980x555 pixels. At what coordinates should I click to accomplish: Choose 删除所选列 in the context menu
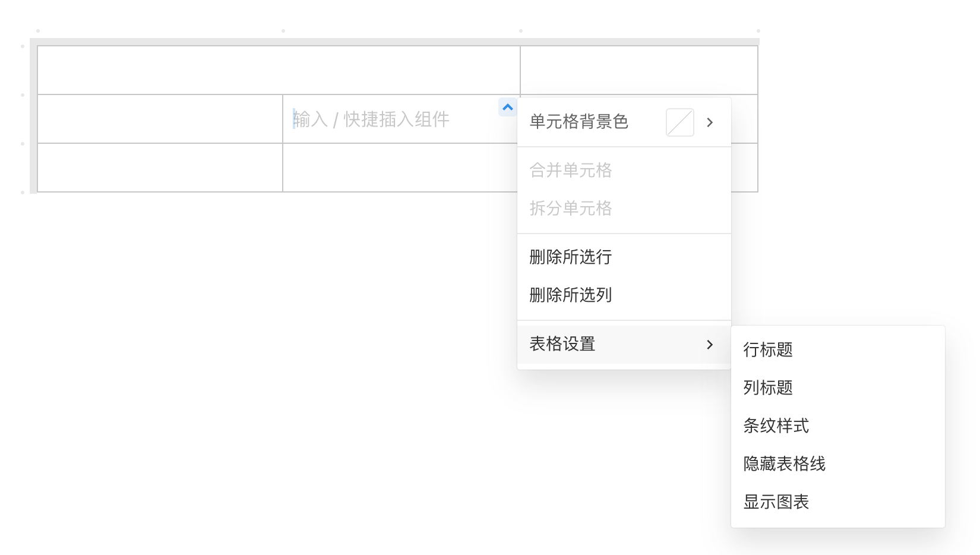pos(624,295)
